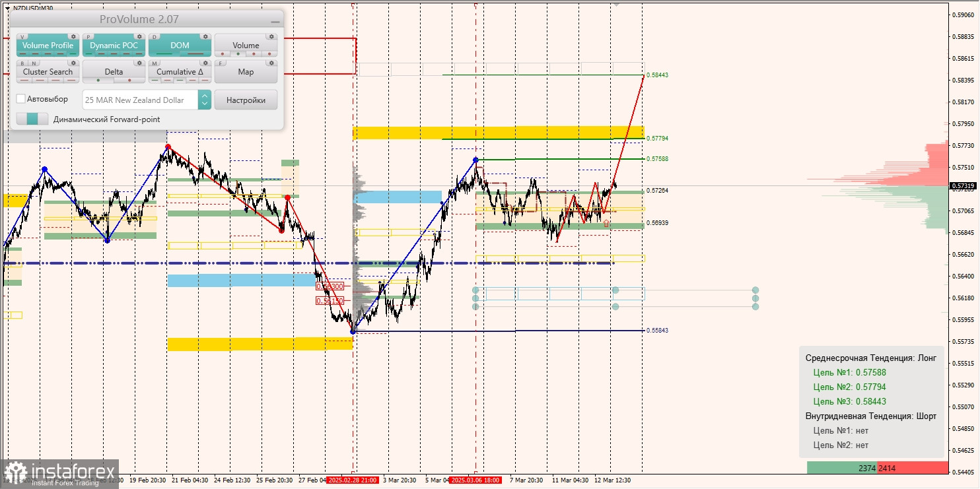Click the 3 Mar 20:30 time axis label
This screenshot has height=489, width=980.
coord(400,480)
